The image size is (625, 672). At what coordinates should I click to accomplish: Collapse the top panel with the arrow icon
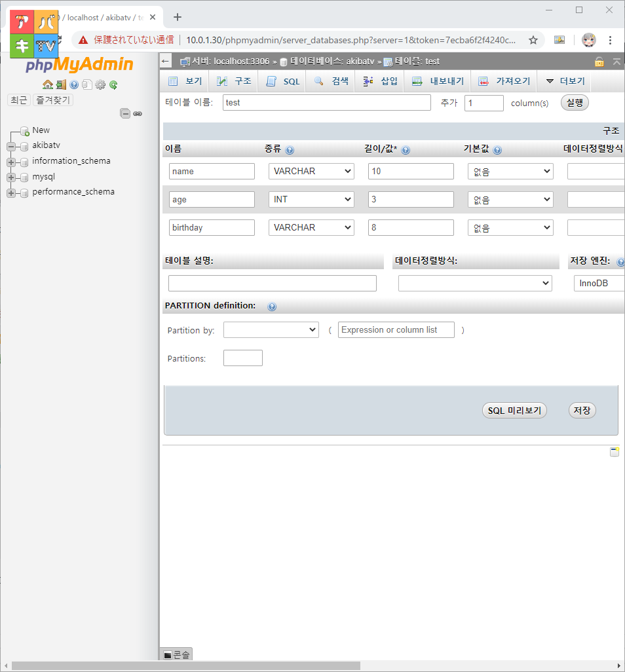(616, 61)
